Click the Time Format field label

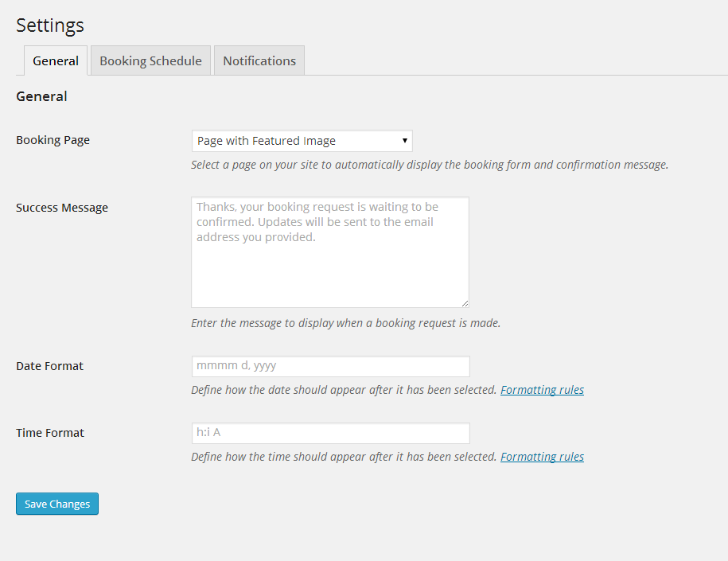(x=50, y=433)
